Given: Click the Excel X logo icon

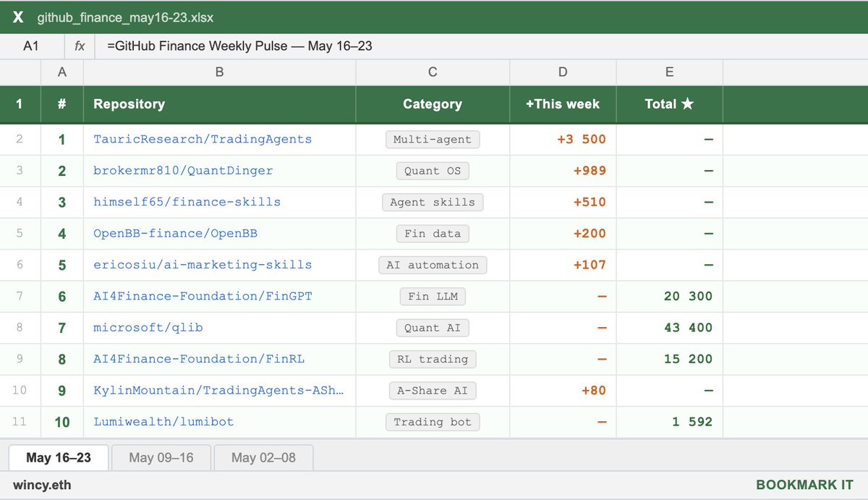Looking at the screenshot, I should click(x=18, y=17).
